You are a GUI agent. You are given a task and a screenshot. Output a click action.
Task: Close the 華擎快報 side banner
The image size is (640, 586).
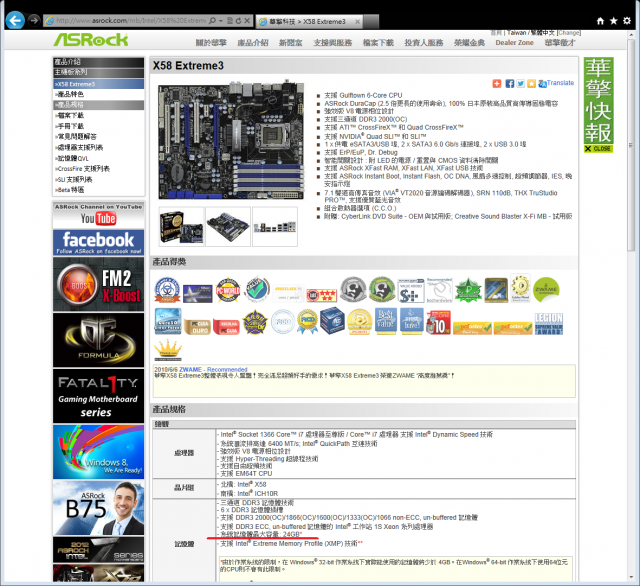click(x=598, y=149)
